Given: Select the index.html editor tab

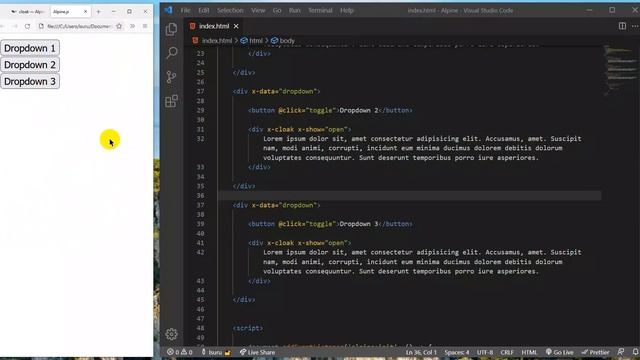Looking at the screenshot, I should pos(214,26).
